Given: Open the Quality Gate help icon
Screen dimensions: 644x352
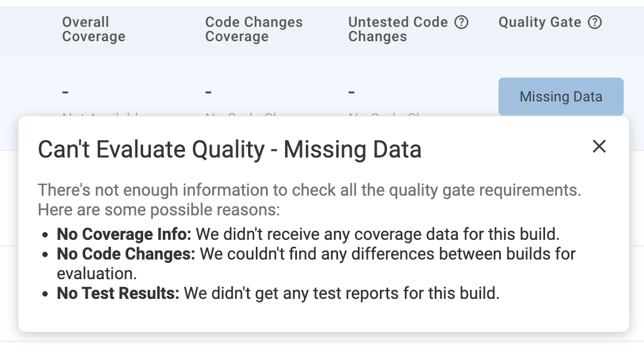Looking at the screenshot, I should click(x=595, y=23).
